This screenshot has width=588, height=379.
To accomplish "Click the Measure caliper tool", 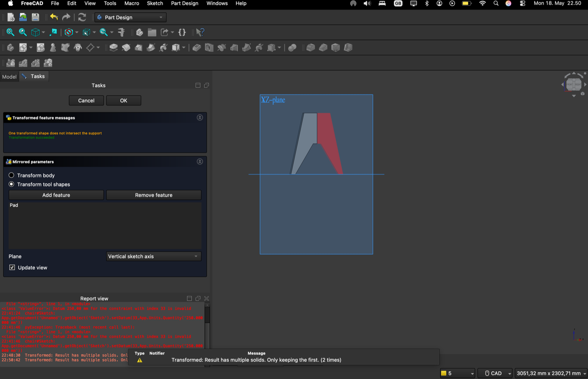I will click(121, 32).
